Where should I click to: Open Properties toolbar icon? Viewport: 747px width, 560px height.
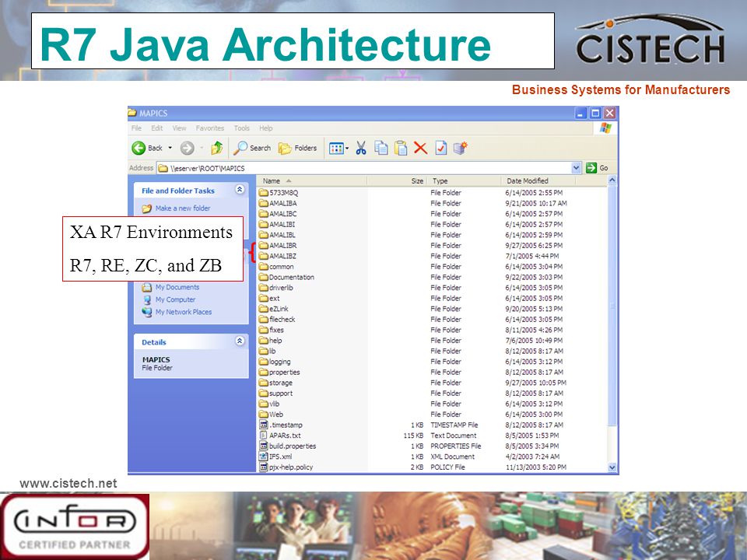coord(440,148)
